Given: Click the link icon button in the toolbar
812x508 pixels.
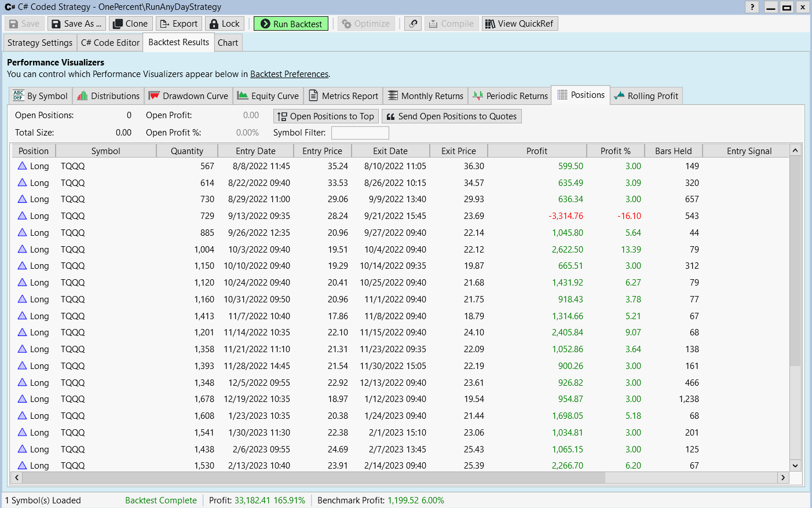Looking at the screenshot, I should tap(412, 24).
